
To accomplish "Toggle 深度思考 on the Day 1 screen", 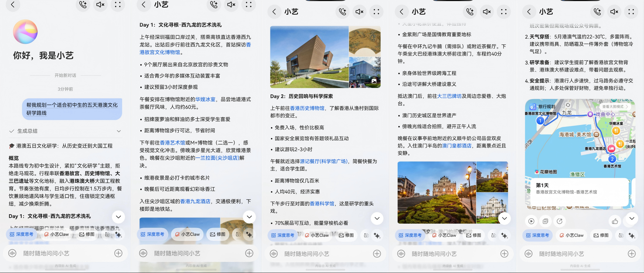I will pyautogui.click(x=152, y=234).
